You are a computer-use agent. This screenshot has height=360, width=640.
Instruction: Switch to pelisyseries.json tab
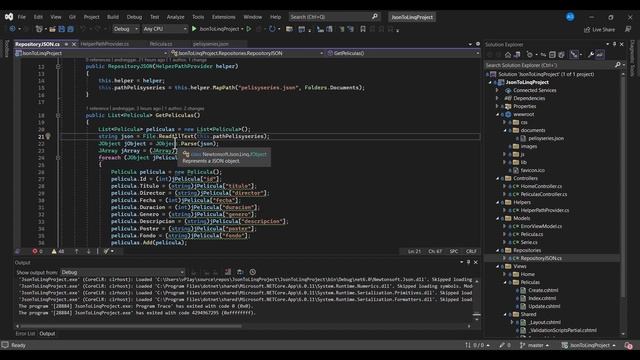click(x=211, y=44)
